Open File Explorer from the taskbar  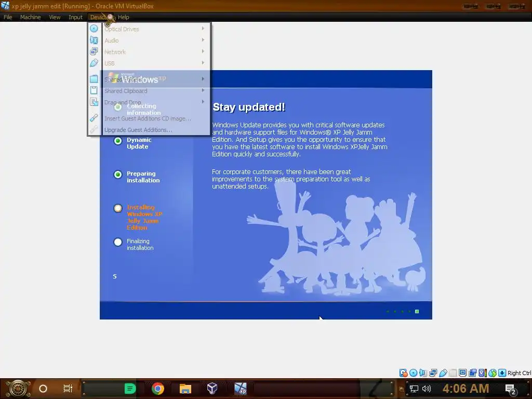pyautogui.click(x=185, y=389)
